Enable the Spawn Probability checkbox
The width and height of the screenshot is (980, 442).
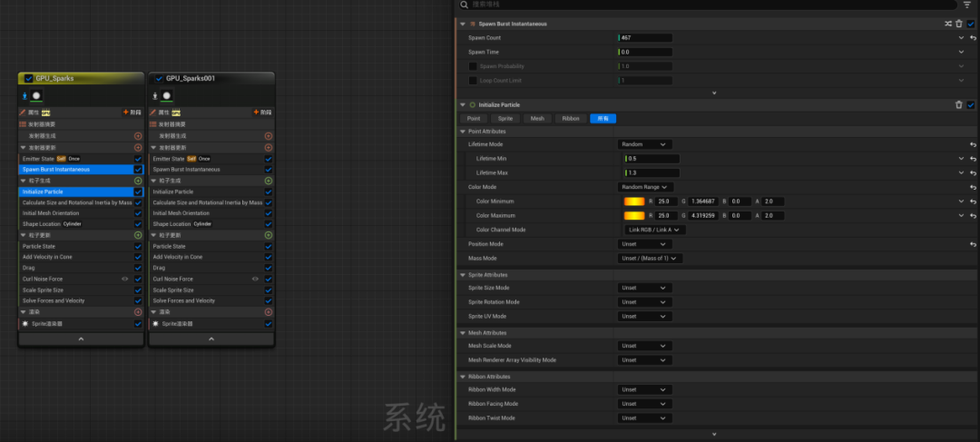pyautogui.click(x=473, y=66)
